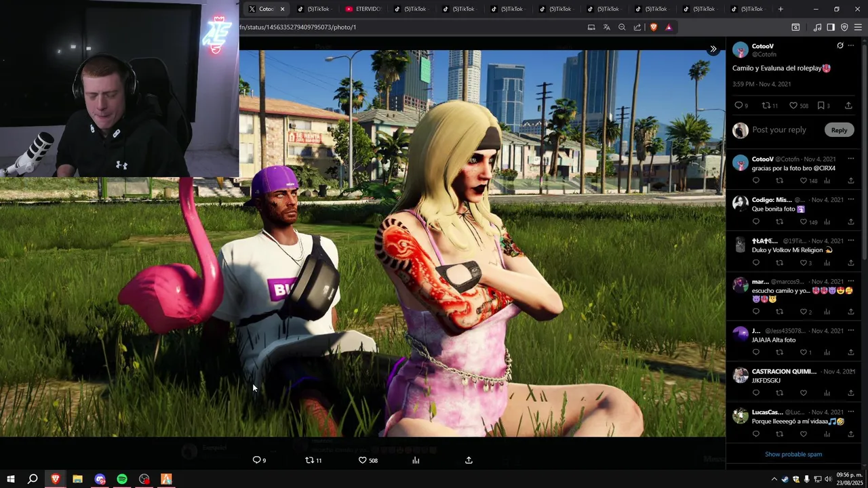This screenshot has height=488, width=868.
Task: Open Brave Rewards triangle icon
Action: click(669, 27)
